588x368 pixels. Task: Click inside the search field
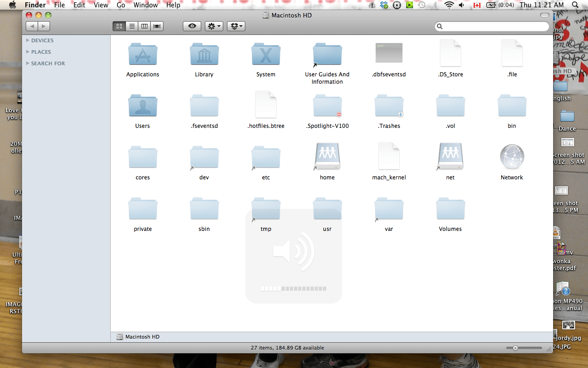tap(492, 26)
